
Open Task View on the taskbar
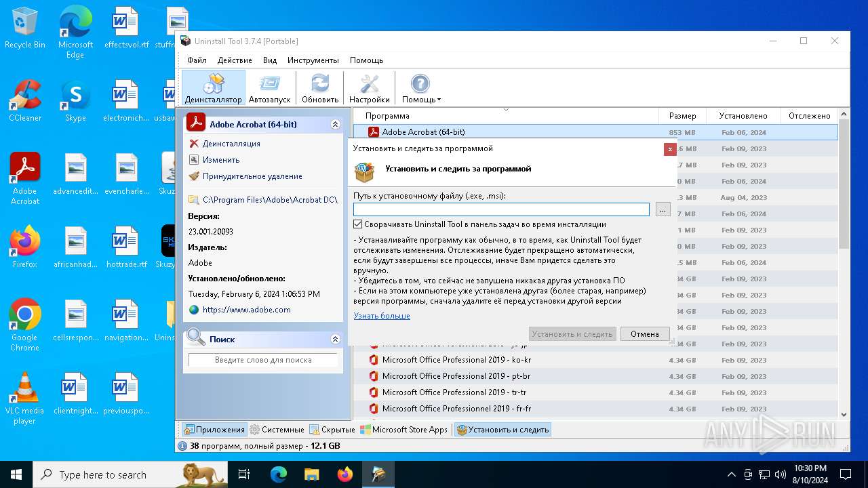click(244, 474)
